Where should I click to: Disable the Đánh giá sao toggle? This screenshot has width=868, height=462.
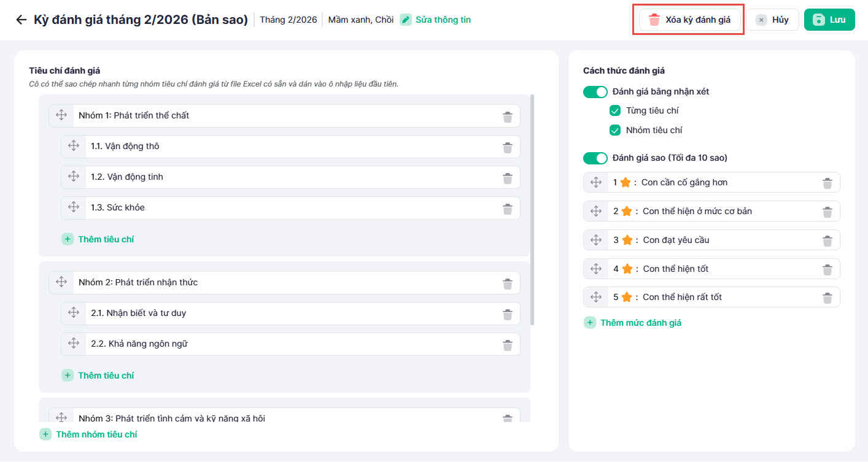coord(595,158)
